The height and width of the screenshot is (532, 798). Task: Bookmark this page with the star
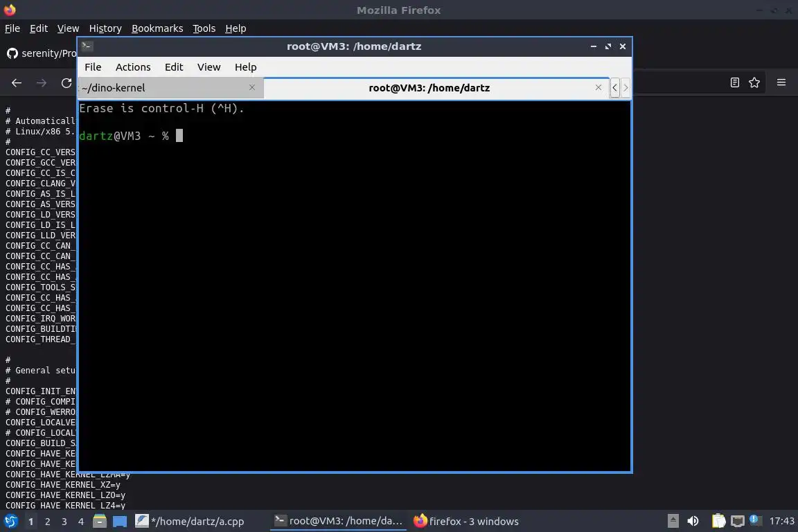[754, 82]
